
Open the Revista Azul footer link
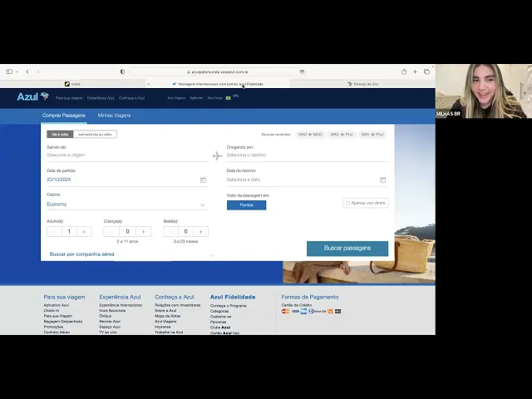pyautogui.click(x=110, y=322)
